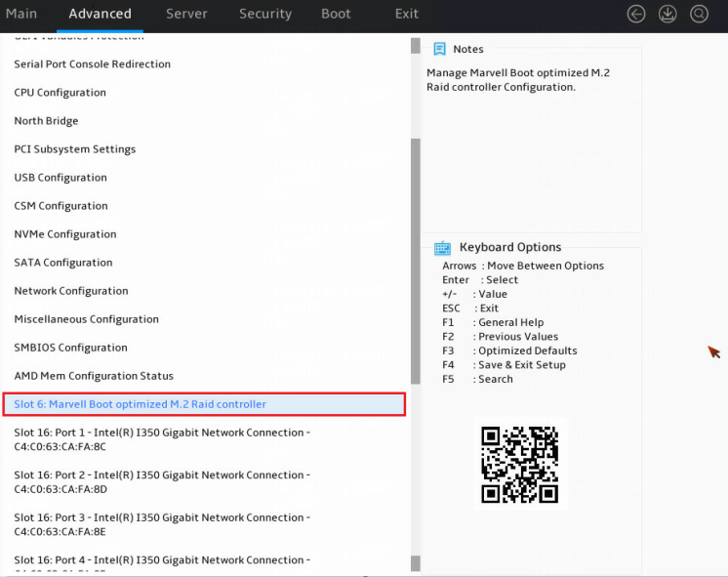Image resolution: width=728 pixels, height=577 pixels.
Task: Click the Arrows Move Between Options hint
Action: [x=523, y=266]
